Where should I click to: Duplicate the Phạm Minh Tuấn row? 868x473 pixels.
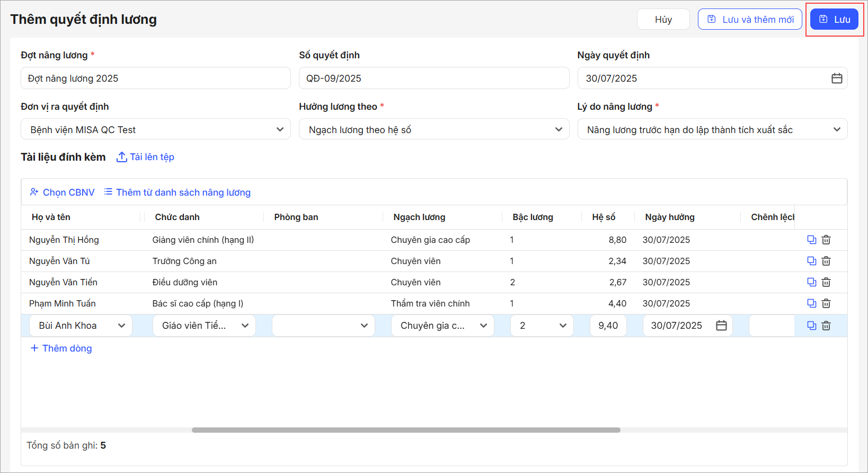pos(811,303)
